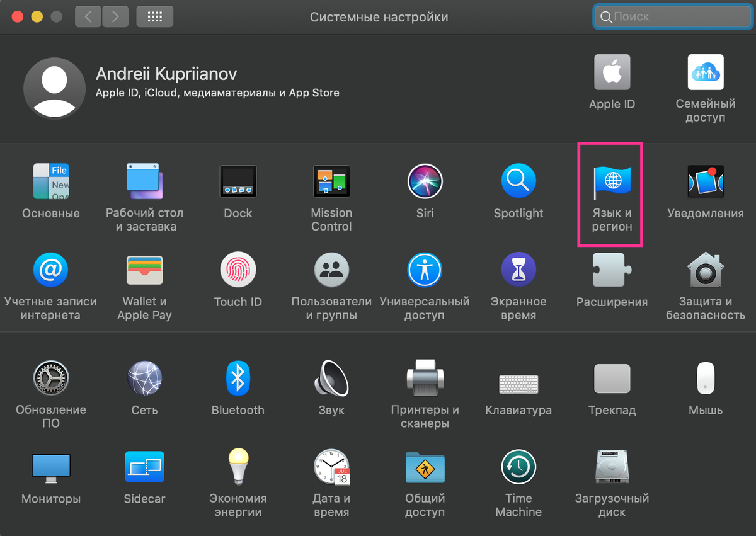Click the Поиск search field

coord(672,17)
